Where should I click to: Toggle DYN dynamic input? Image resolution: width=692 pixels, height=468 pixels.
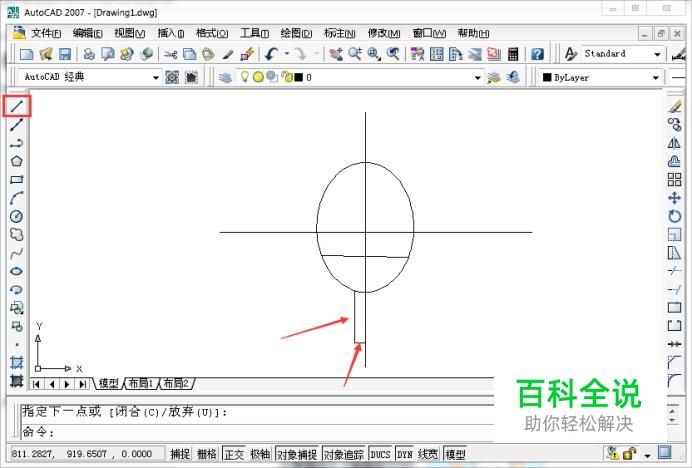pyautogui.click(x=405, y=454)
